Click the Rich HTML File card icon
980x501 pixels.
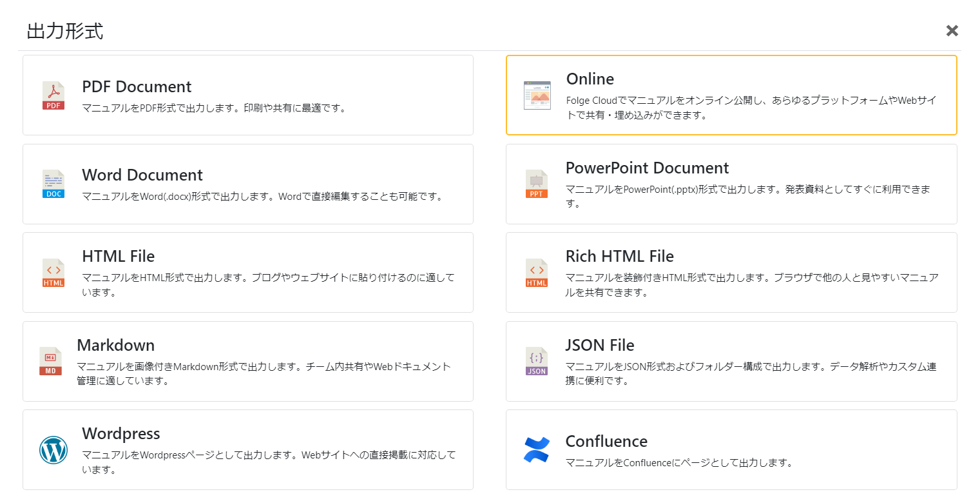(536, 273)
